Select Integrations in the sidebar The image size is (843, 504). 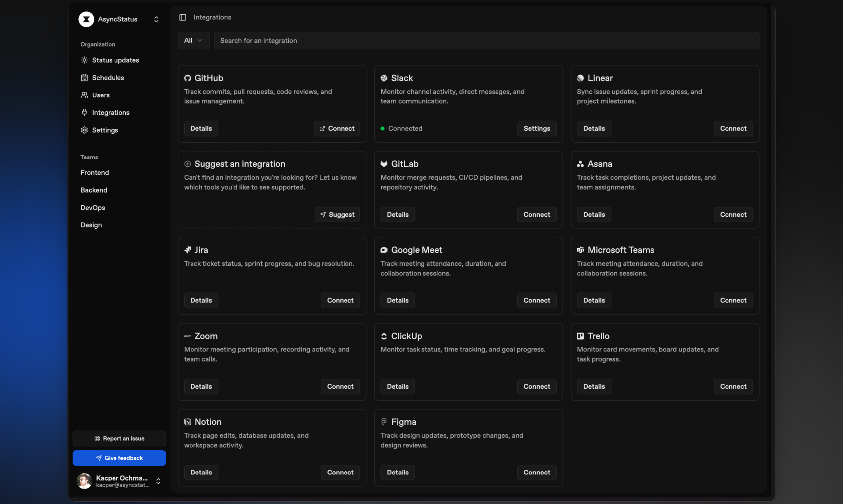111,112
